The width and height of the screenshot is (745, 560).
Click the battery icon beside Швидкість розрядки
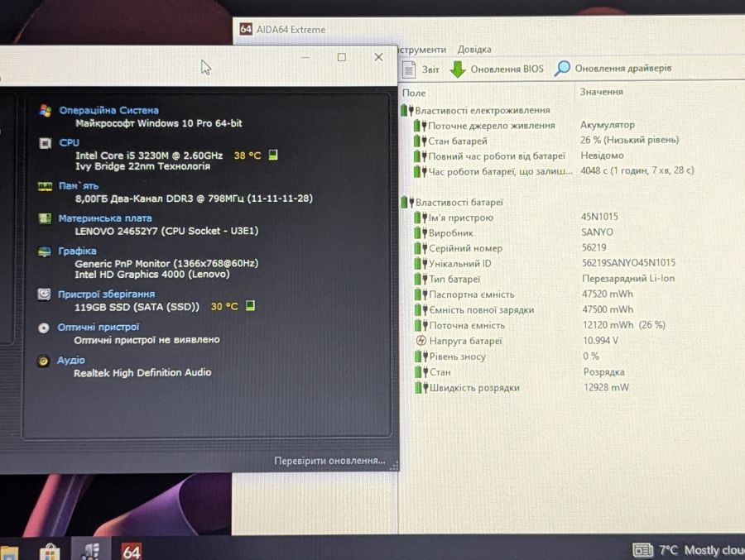(x=421, y=388)
